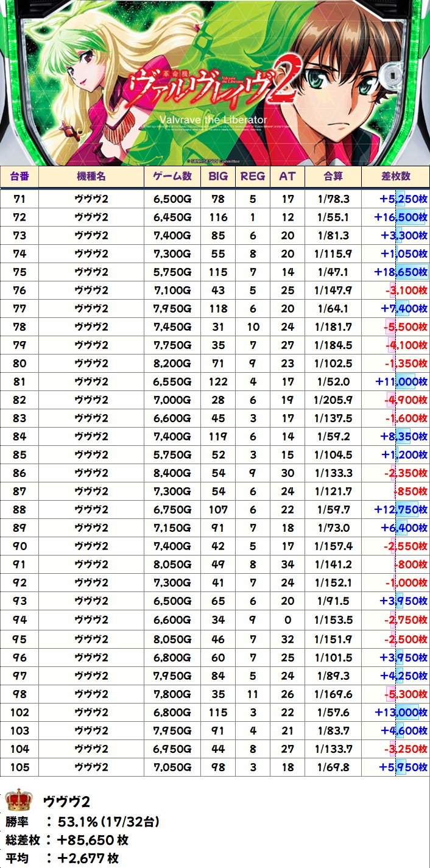Click the 勝率 53.1% summary text
Screen dimensions: 430x868
click(83, 822)
